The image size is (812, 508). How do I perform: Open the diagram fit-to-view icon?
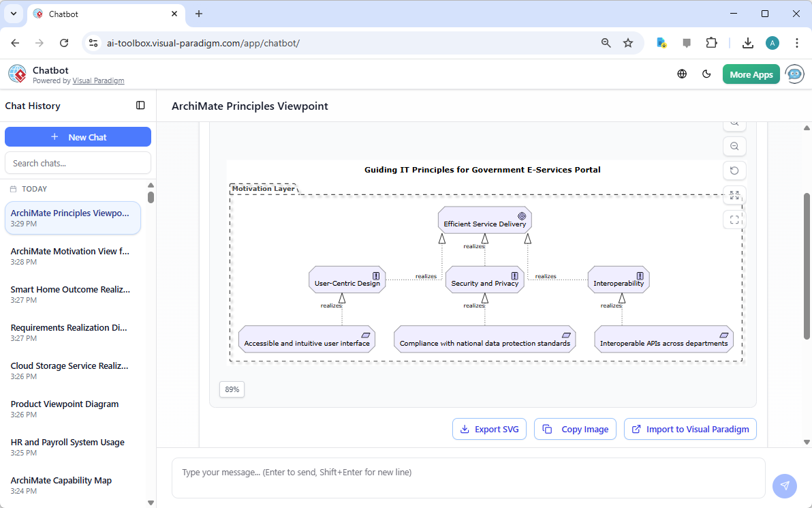point(734,195)
